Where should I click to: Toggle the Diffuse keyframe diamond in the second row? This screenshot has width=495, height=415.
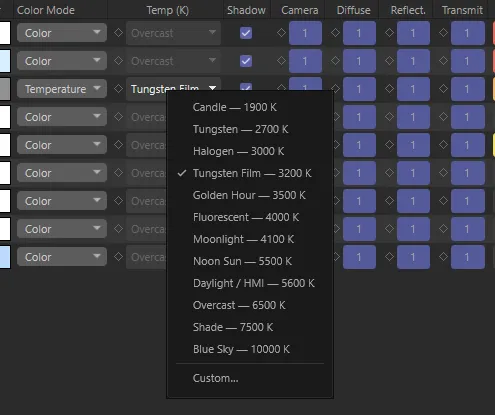(335, 61)
